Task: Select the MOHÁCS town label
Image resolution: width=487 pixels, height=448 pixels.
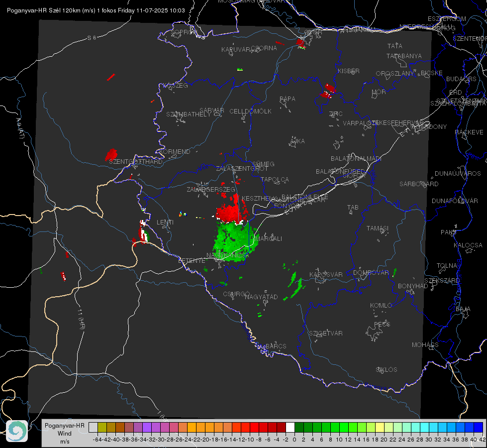Action: 425,345
